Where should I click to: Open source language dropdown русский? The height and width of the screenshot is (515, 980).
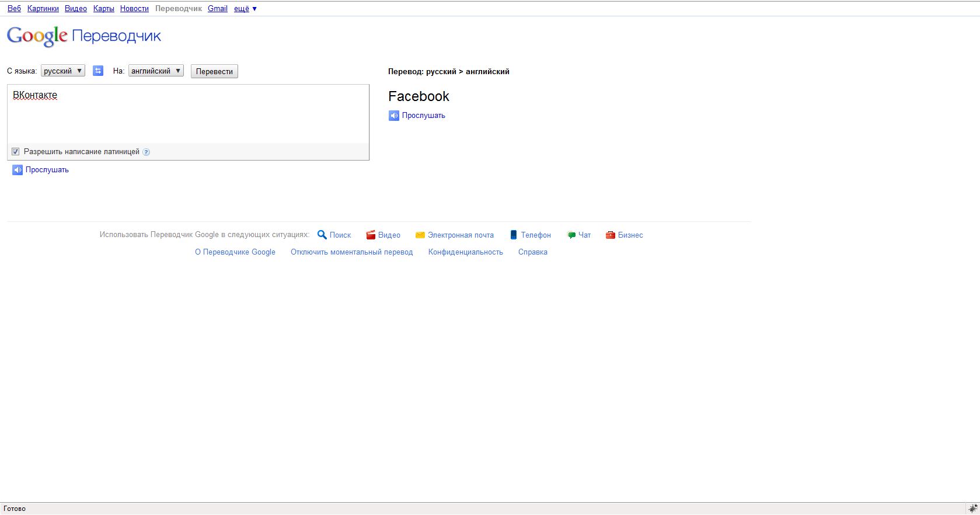click(63, 71)
